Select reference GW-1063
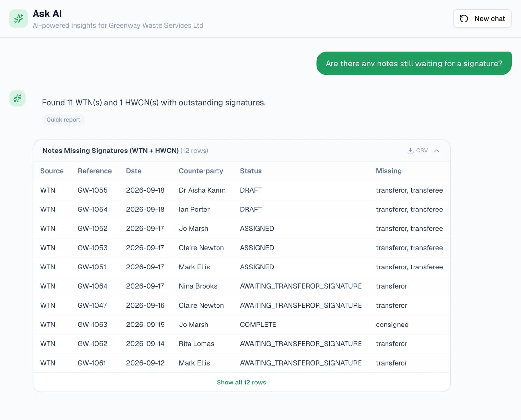Viewport: 521px width, 420px height. click(x=92, y=325)
